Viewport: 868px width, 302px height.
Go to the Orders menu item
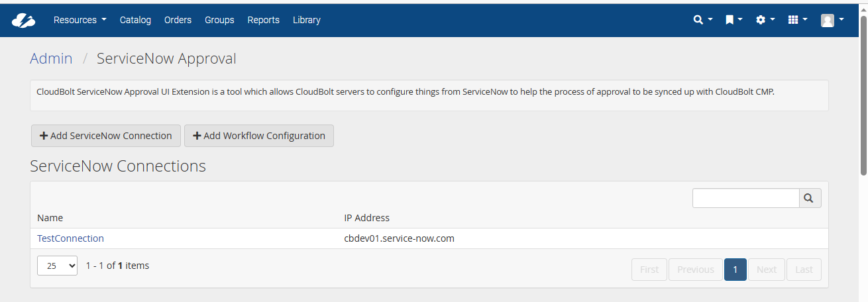pos(178,20)
